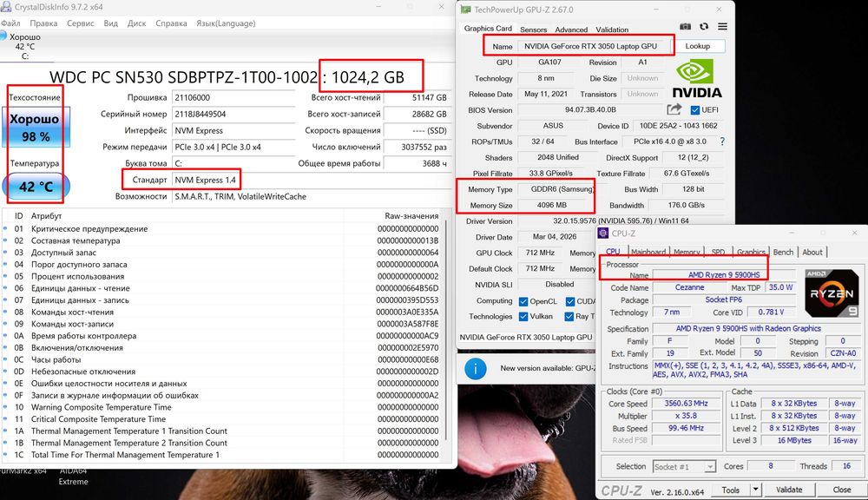Screen dimensions: 868x500
Task: Open the Файл menu in CrystalDiskInfo
Action: tap(10, 23)
